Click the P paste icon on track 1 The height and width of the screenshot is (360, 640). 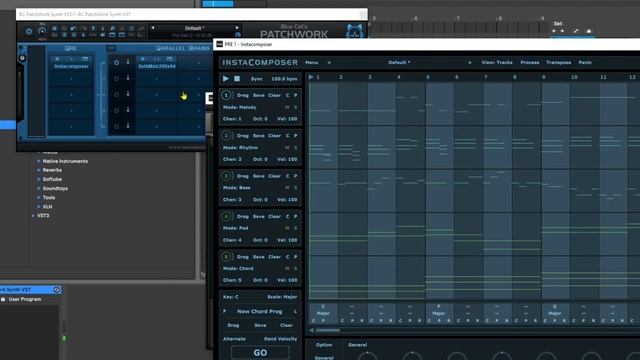[x=296, y=95]
